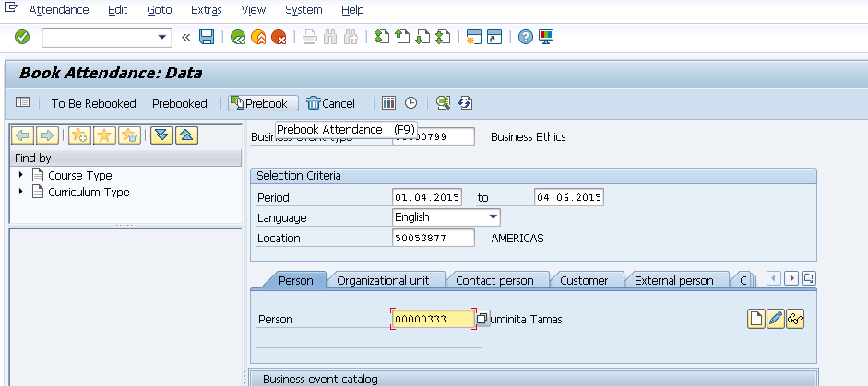Click the Generate Shortcut icon
This screenshot has width=868, height=386.
pyautogui.click(x=493, y=37)
